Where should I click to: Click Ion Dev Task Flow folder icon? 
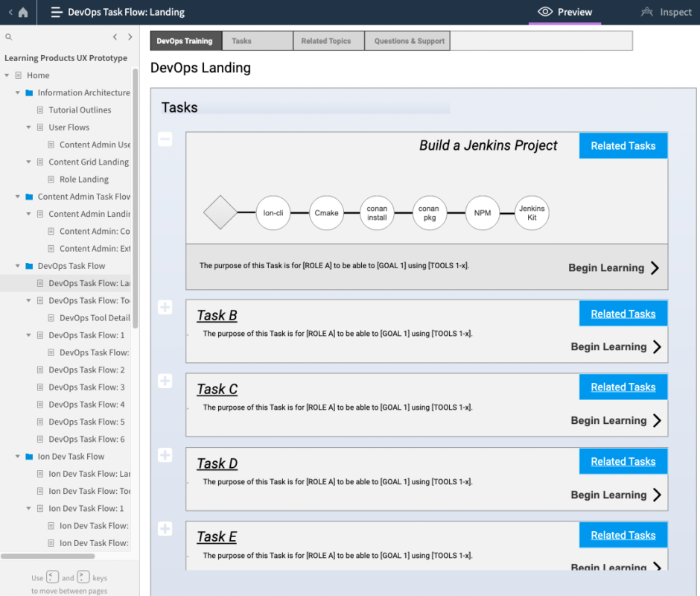tap(30, 457)
